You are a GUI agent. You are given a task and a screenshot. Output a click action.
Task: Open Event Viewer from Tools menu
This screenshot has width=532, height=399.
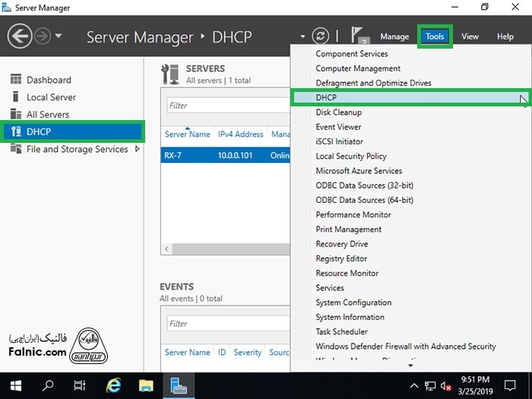point(338,127)
